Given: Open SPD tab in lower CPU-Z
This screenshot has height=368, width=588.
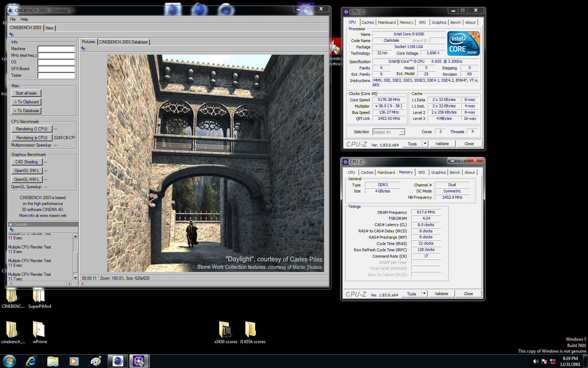Looking at the screenshot, I should tap(422, 172).
